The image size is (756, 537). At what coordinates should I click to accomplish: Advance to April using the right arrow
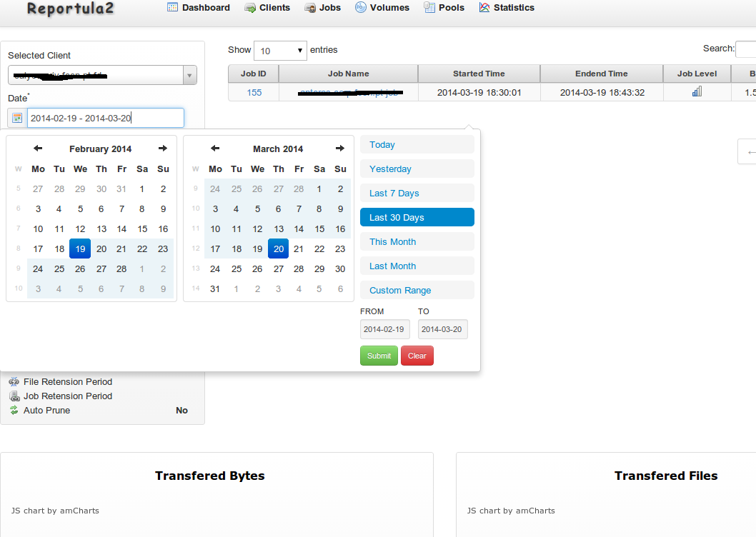click(339, 149)
